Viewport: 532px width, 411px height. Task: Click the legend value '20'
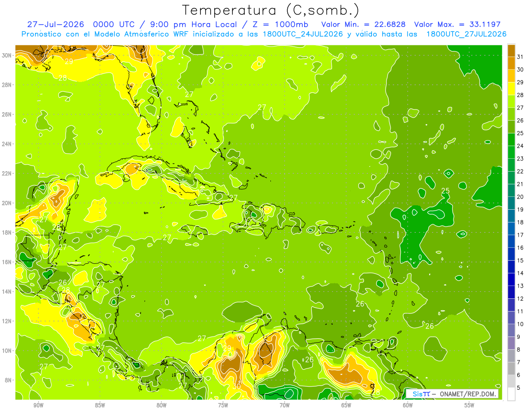520,196
